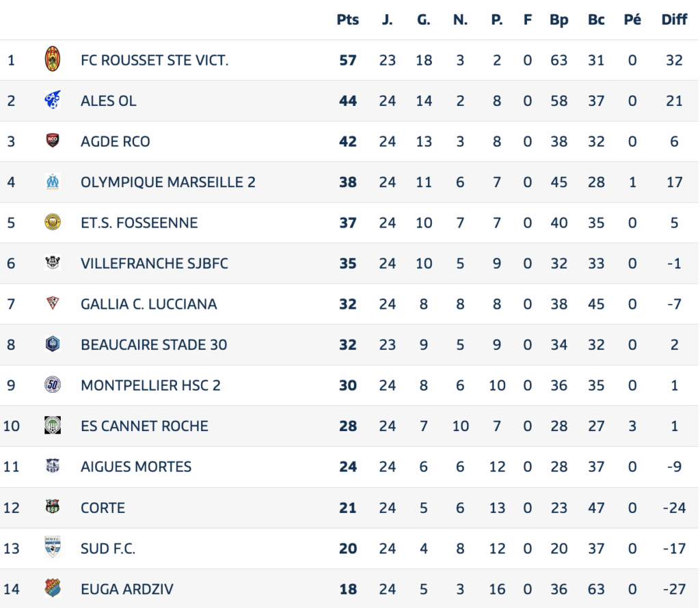Screen dimensions: 700x608
Task: Click the Olympique Marseille 2 logo
Action: pos(53,182)
